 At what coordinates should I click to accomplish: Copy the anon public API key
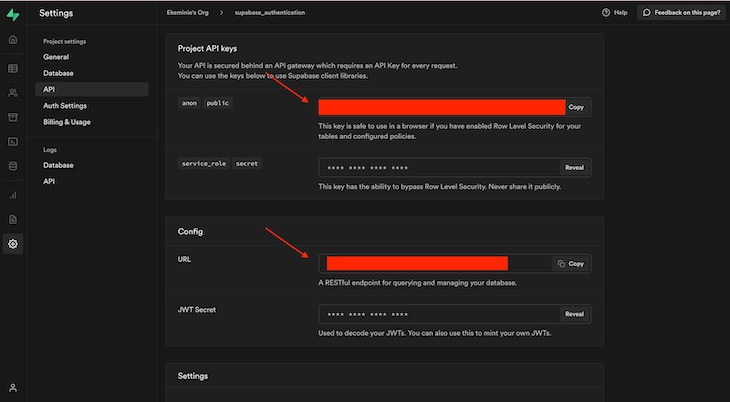tap(575, 107)
